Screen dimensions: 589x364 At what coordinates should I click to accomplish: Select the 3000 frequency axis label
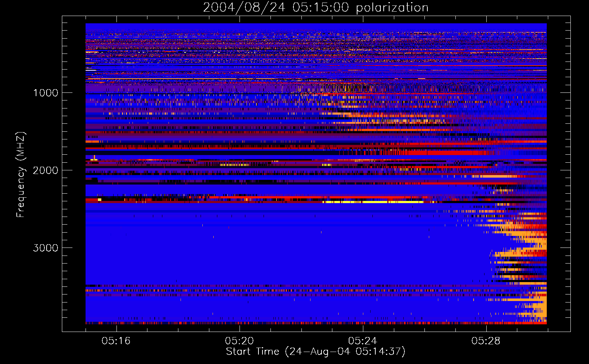[x=46, y=248]
